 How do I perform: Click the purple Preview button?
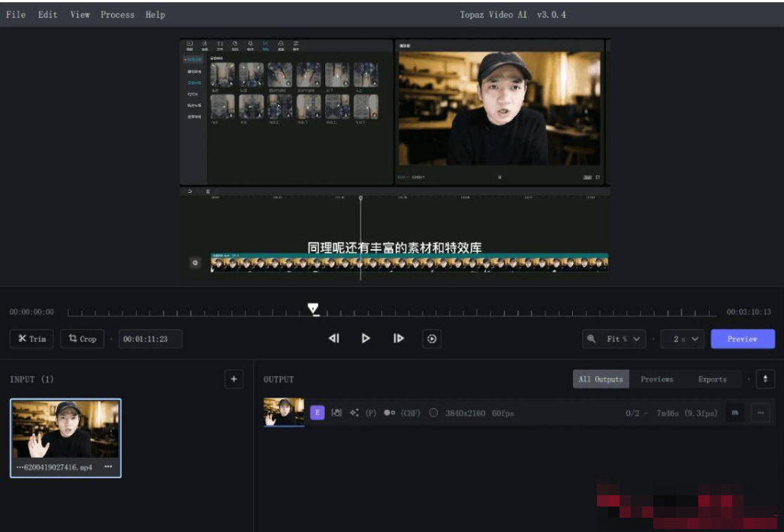coord(742,339)
